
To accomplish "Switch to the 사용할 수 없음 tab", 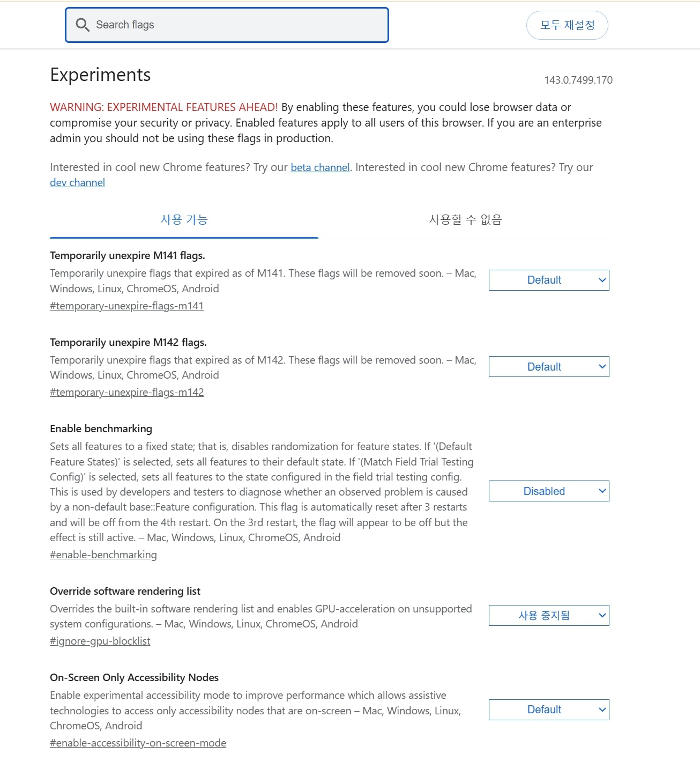I will [465, 220].
